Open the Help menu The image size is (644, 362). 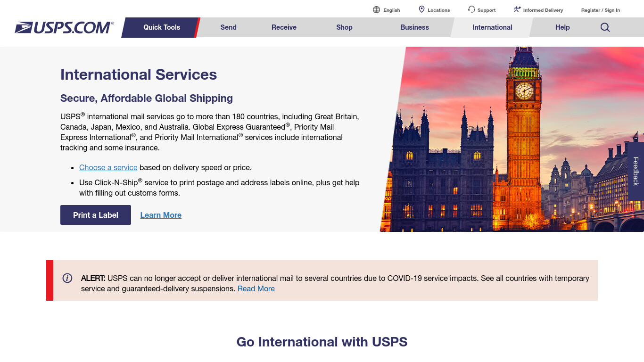[562, 27]
